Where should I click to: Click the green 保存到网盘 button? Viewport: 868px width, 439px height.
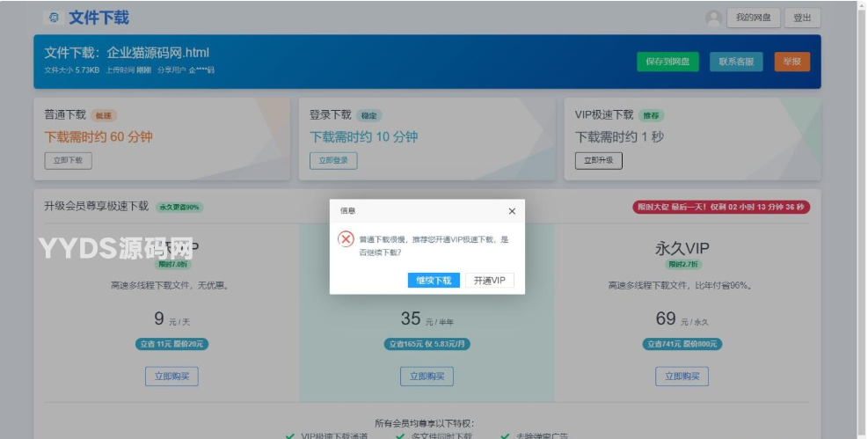[x=667, y=62]
